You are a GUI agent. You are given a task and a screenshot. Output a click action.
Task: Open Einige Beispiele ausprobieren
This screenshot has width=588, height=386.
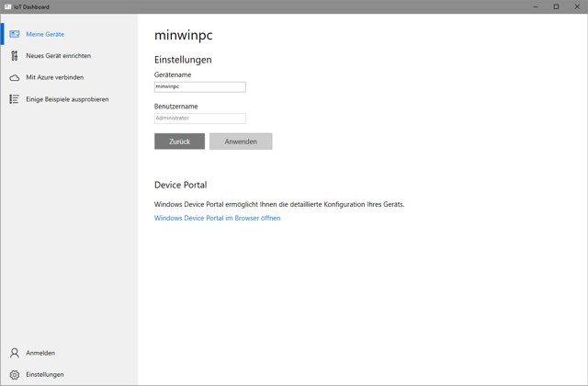(67, 99)
